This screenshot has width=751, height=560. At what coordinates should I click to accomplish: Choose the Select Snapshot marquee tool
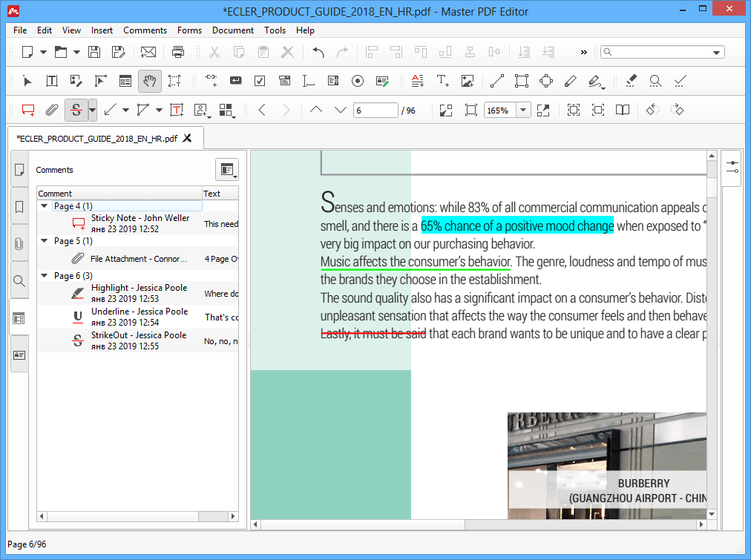pyautogui.click(x=174, y=81)
